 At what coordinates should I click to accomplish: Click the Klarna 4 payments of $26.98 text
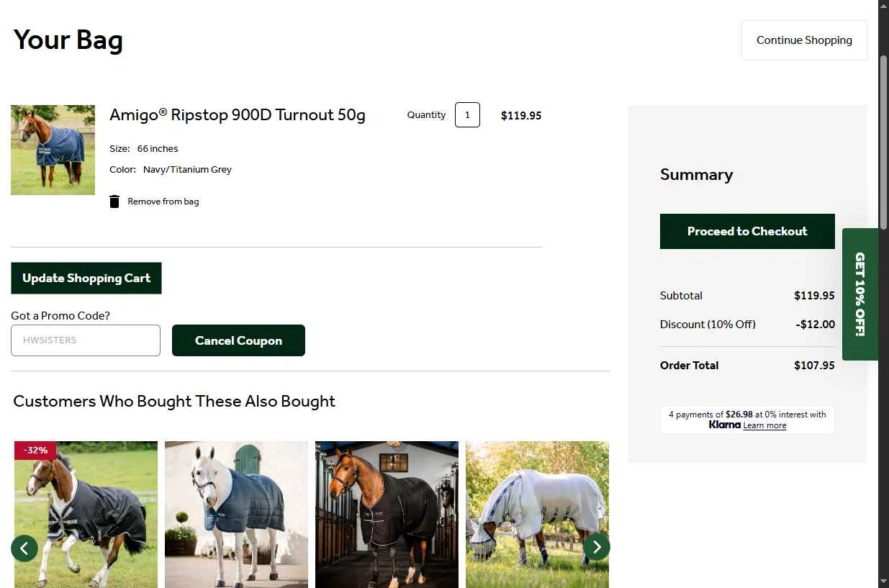coord(747,415)
